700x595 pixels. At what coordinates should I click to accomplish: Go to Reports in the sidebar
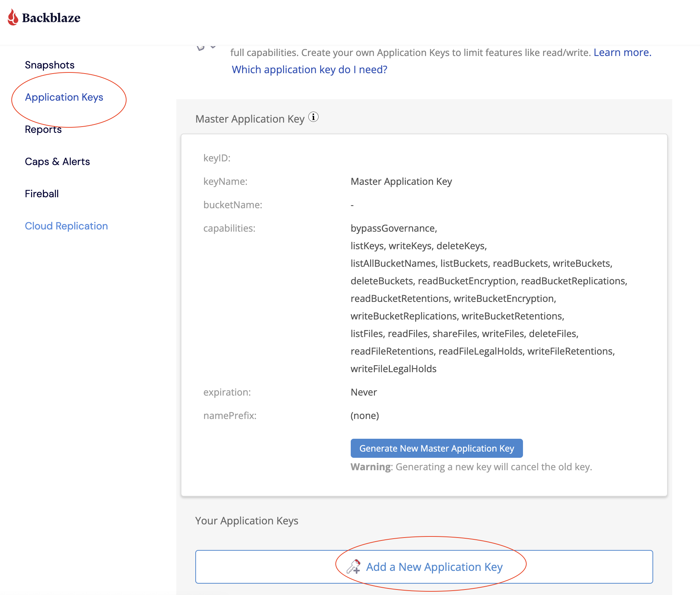coord(43,130)
